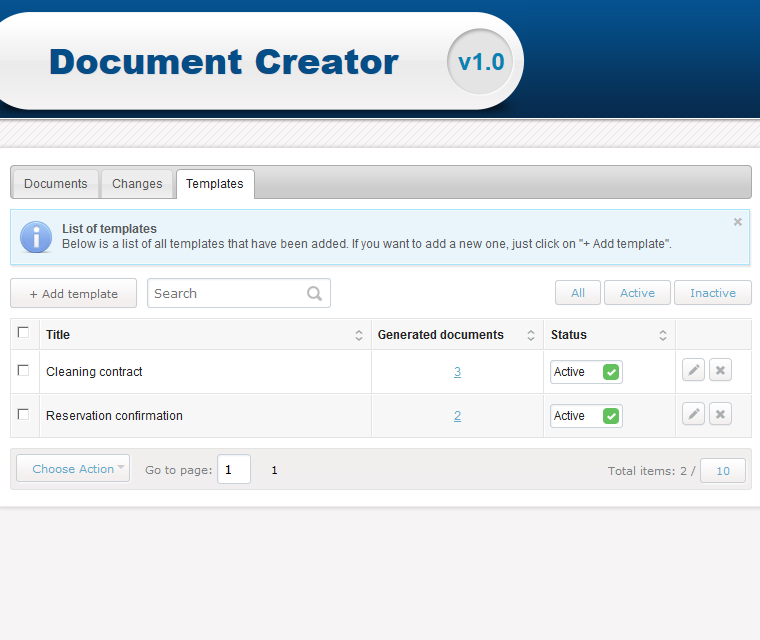Click the Cleaning contract title text
This screenshot has width=760, height=640.
pos(94,372)
